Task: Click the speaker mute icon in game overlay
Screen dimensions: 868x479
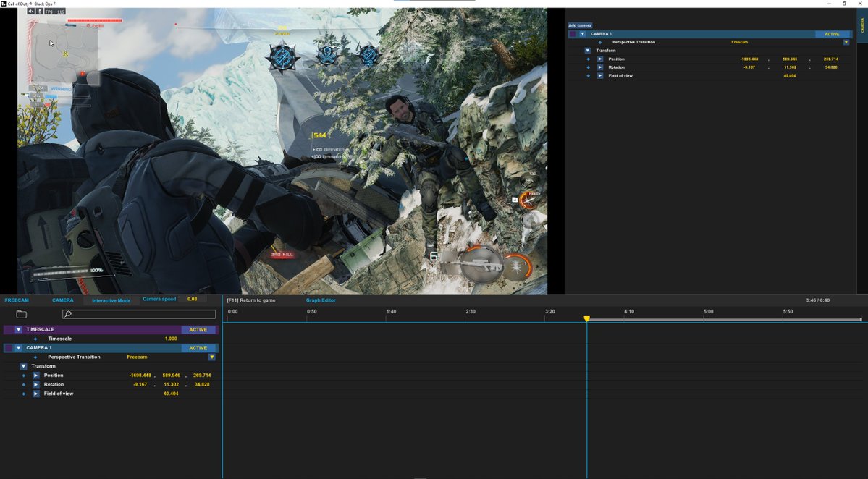Action: click(31, 11)
